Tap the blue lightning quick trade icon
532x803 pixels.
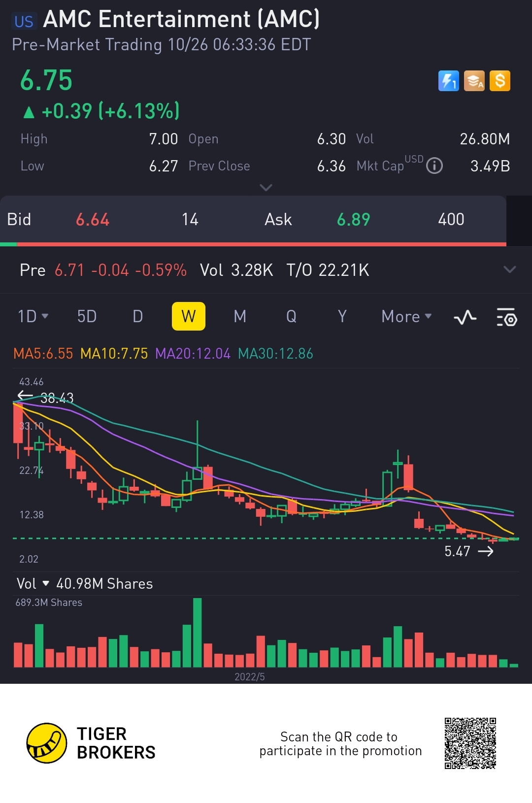[x=448, y=81]
